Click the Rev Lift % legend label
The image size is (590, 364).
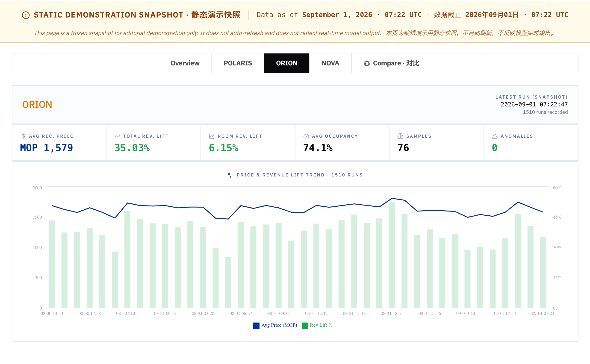(321, 325)
